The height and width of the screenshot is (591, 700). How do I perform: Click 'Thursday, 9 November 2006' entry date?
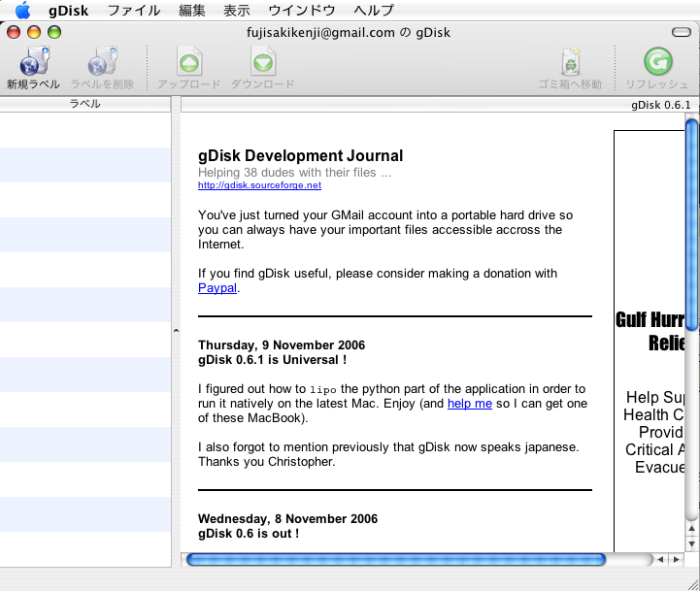[282, 345]
